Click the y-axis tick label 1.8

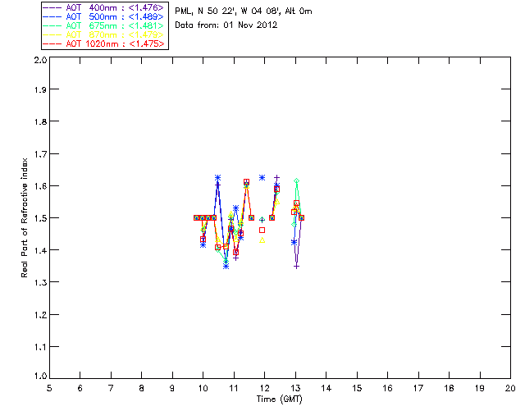pos(40,121)
